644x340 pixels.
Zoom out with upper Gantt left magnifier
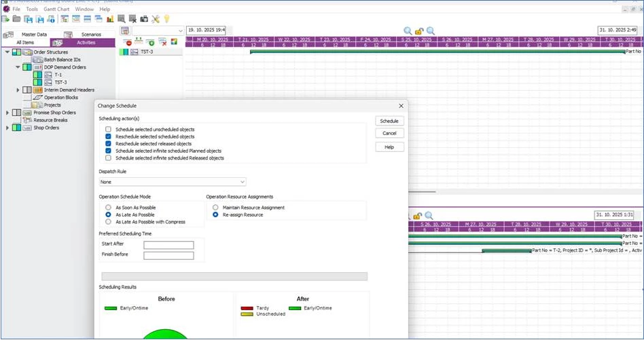click(408, 31)
